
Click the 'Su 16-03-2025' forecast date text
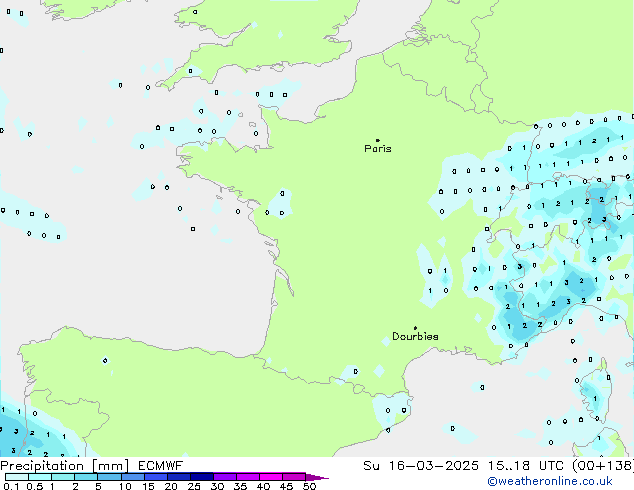click(x=421, y=466)
